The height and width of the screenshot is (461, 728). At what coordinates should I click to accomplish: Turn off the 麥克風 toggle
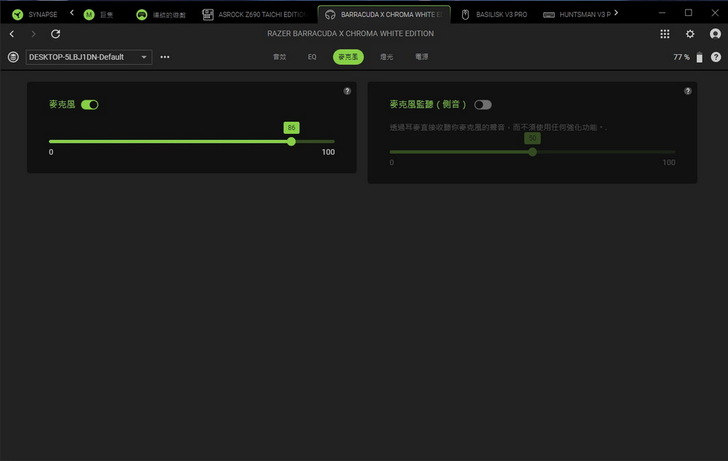tap(90, 104)
